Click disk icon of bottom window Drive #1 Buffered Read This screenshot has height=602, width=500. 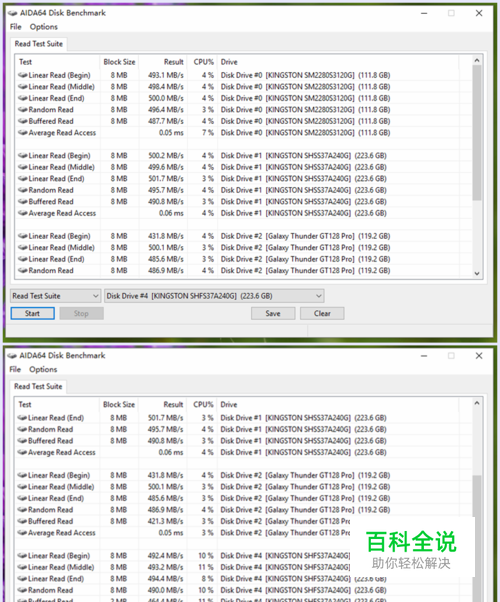click(x=22, y=441)
